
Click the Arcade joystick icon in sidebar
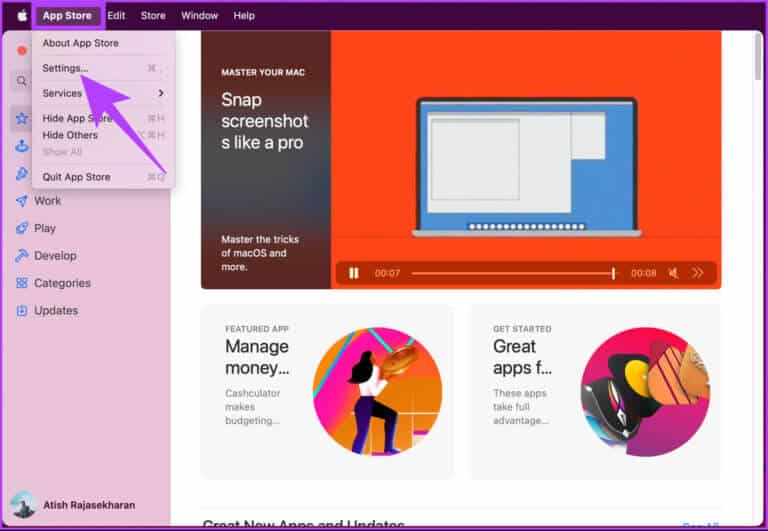pos(22,146)
